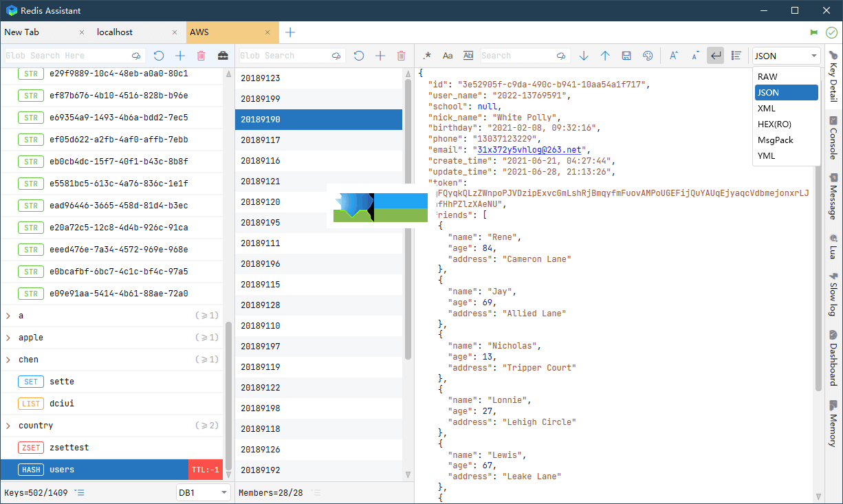Toggle word wrap in the value viewer

coord(716,56)
